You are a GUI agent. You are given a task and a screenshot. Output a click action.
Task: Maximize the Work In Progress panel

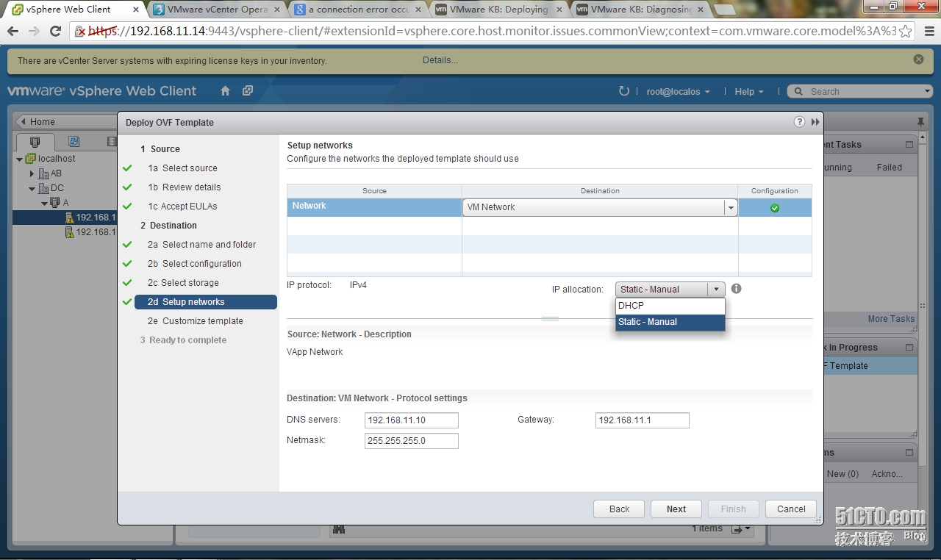click(909, 348)
